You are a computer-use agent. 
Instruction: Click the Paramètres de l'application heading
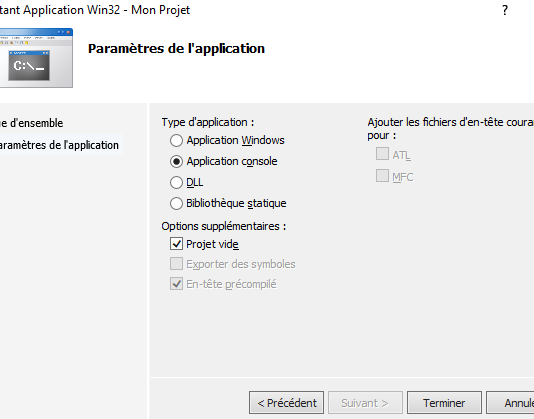coord(176,49)
